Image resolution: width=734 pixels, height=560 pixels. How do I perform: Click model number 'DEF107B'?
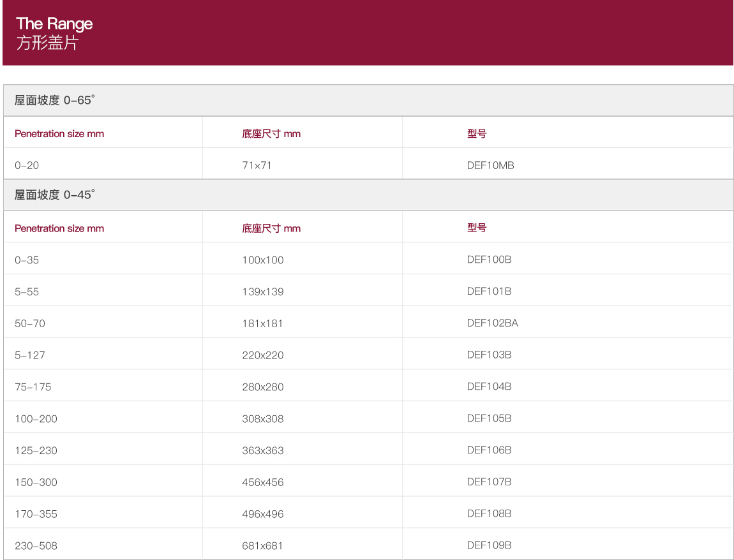pos(489,482)
